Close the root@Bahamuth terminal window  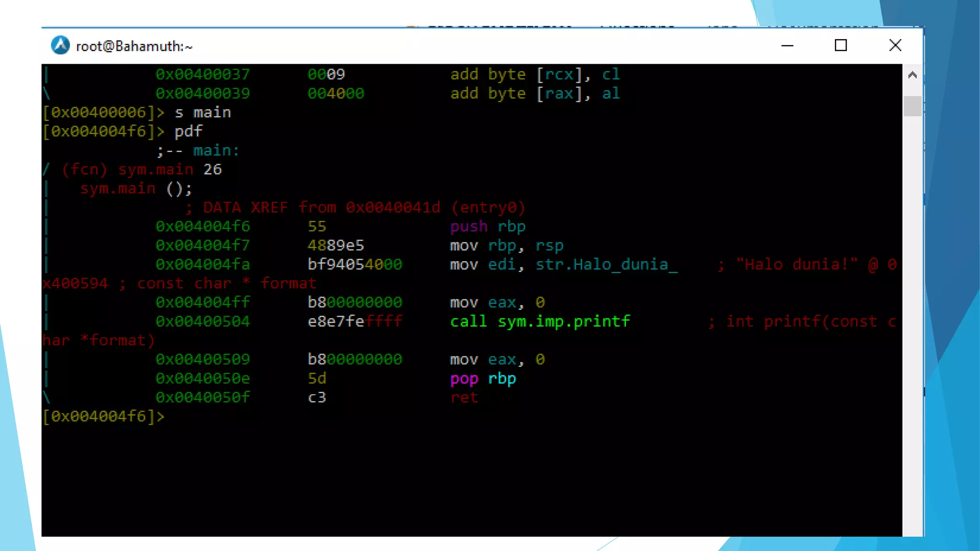pos(895,45)
